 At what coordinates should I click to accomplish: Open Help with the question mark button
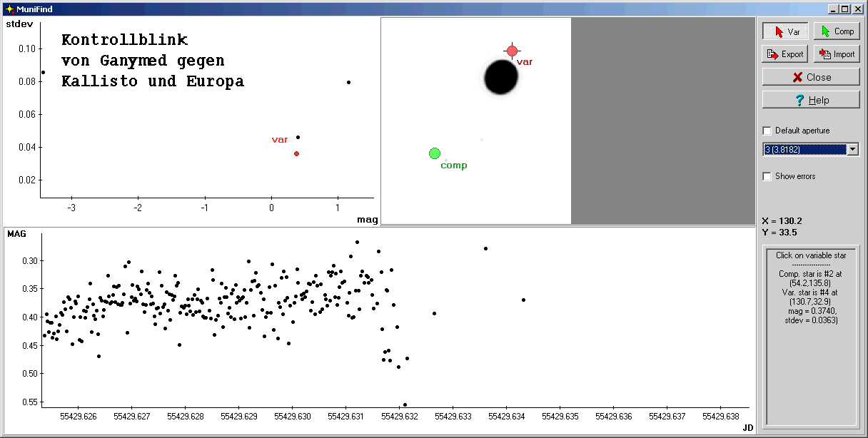tap(811, 100)
